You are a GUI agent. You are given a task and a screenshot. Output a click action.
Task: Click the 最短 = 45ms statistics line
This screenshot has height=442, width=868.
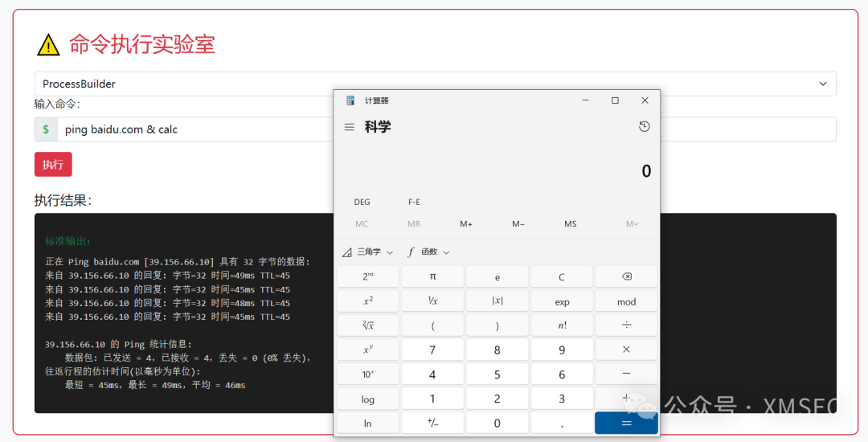pos(155,385)
